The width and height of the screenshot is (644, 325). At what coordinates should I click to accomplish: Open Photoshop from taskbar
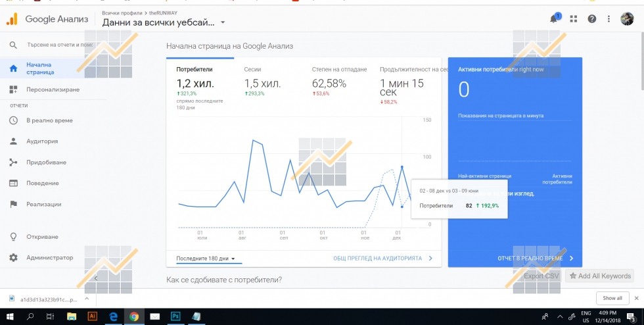click(x=175, y=316)
